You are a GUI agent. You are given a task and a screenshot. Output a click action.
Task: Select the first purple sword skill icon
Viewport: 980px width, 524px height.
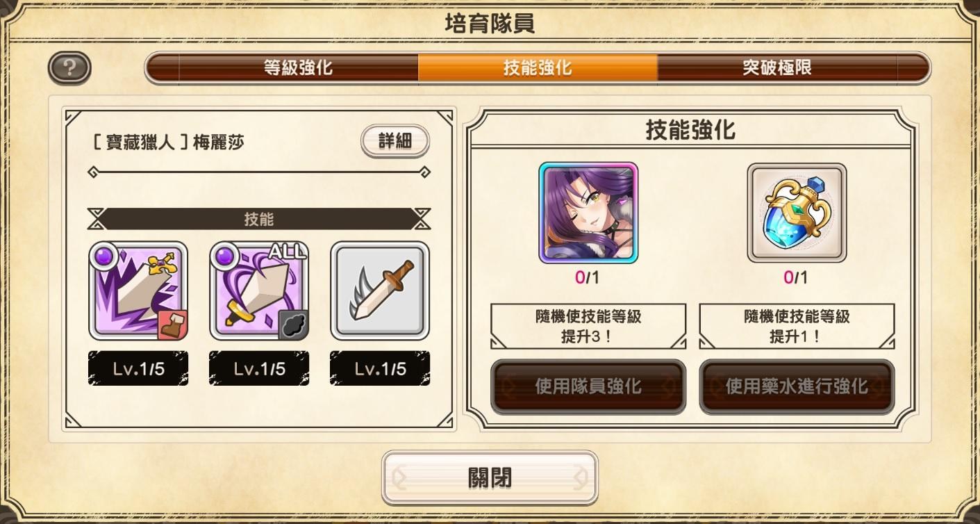click(138, 290)
